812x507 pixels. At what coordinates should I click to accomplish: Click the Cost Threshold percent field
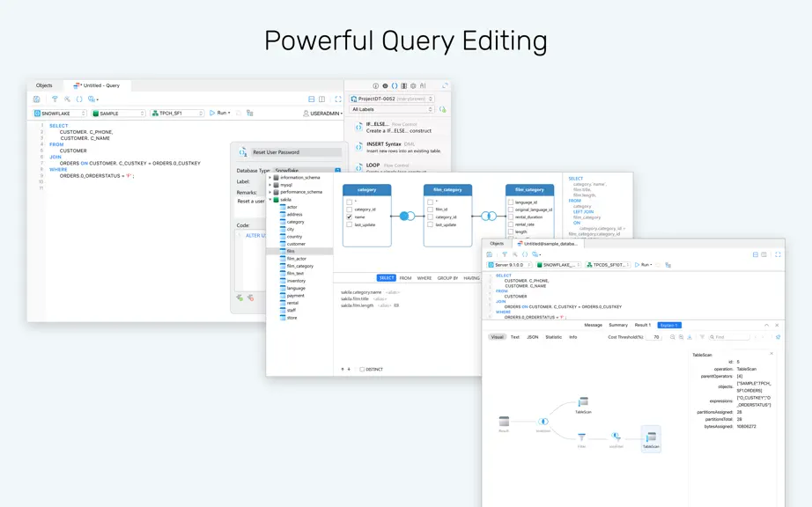pos(655,337)
